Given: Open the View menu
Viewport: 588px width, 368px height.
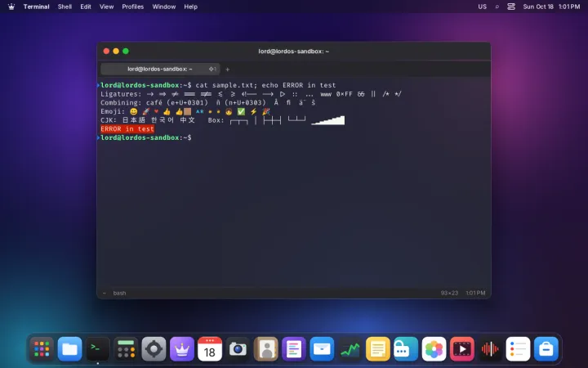Looking at the screenshot, I should click(x=106, y=7).
